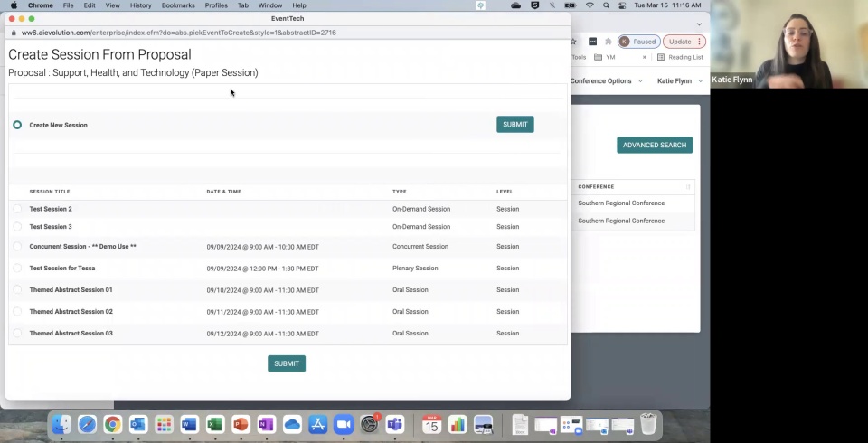
Task: Click Submit next to Create New Session
Action: pos(514,125)
